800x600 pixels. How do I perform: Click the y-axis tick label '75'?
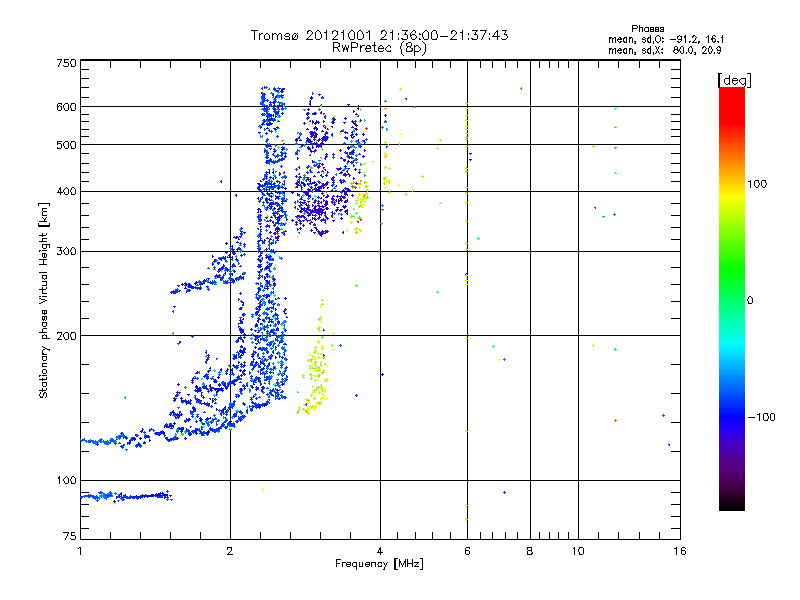click(x=70, y=536)
